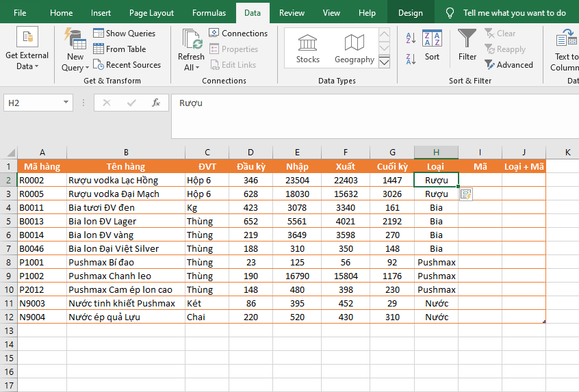Open the Sort dialog button
This screenshot has width=579, height=392.
432,45
